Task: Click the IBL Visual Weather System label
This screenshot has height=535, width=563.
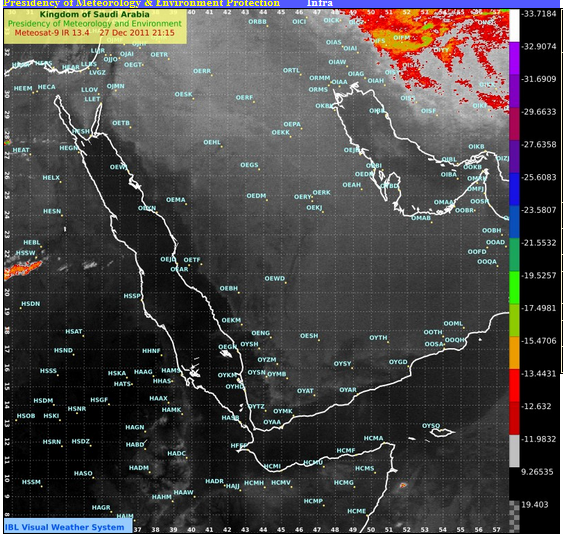Action: click(x=65, y=527)
